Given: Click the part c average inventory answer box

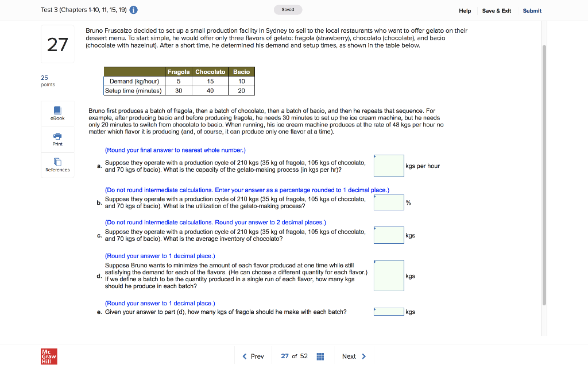Looking at the screenshot, I should [x=389, y=235].
